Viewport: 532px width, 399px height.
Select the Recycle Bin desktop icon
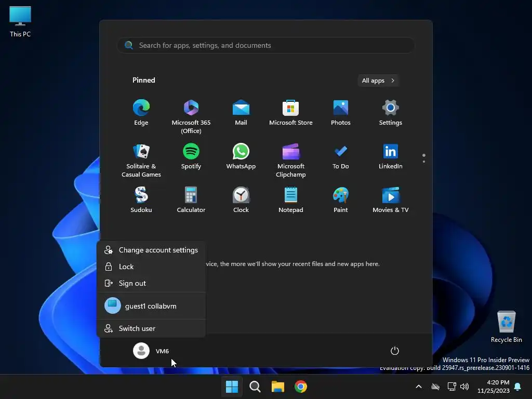[x=506, y=327]
